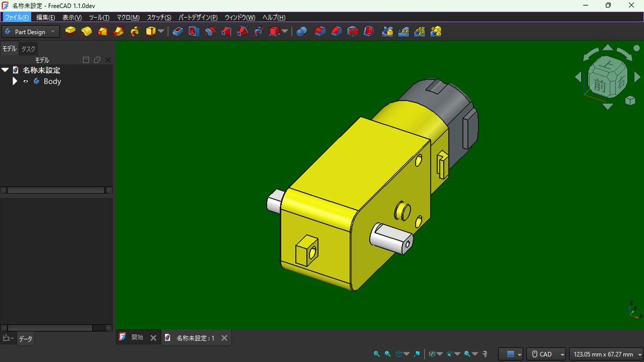Switch to the タスク tab

28,49
